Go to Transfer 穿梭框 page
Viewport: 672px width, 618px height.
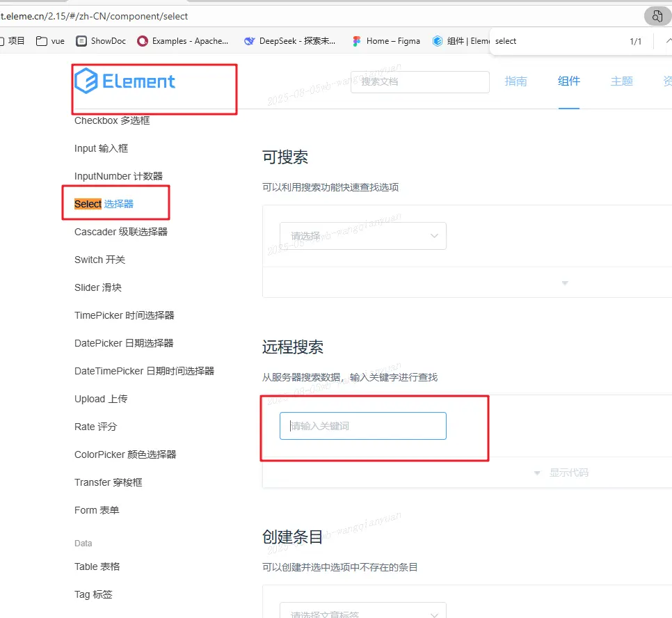tap(108, 482)
